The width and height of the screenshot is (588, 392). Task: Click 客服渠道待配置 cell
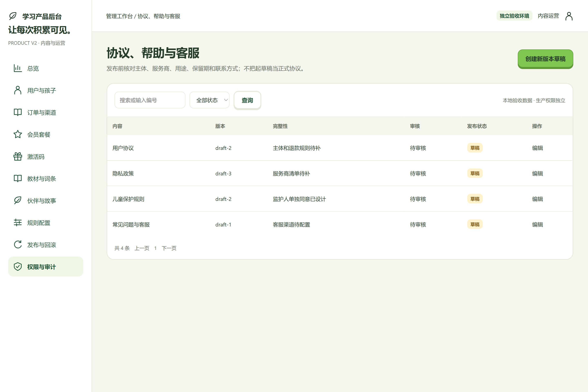click(x=291, y=225)
